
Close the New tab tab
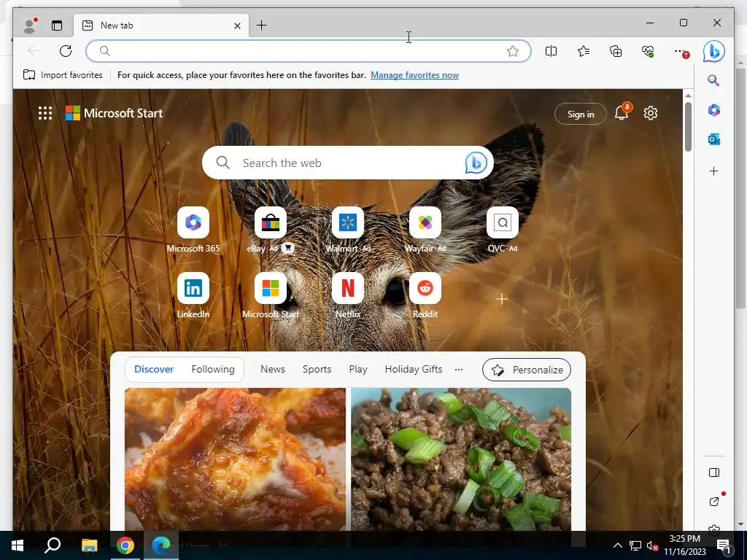click(237, 26)
